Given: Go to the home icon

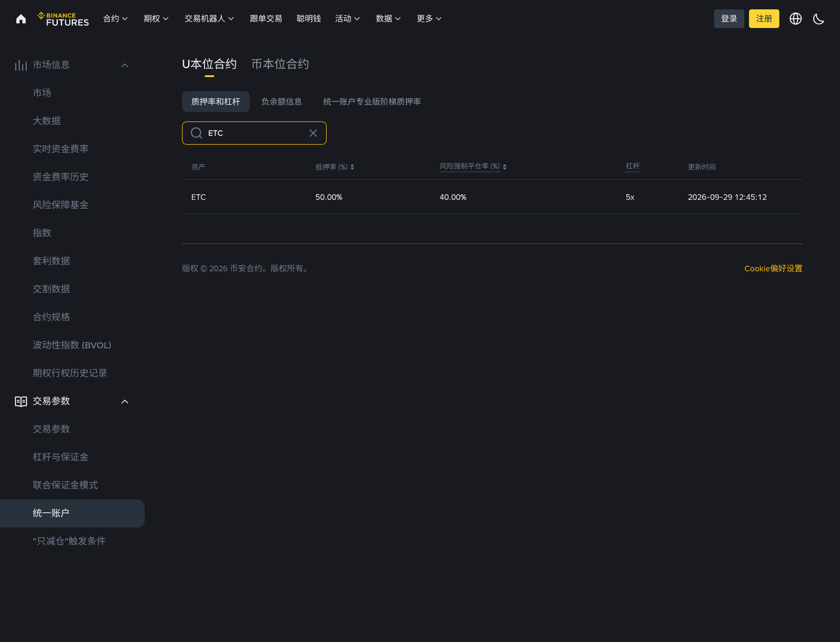Looking at the screenshot, I should (x=21, y=19).
